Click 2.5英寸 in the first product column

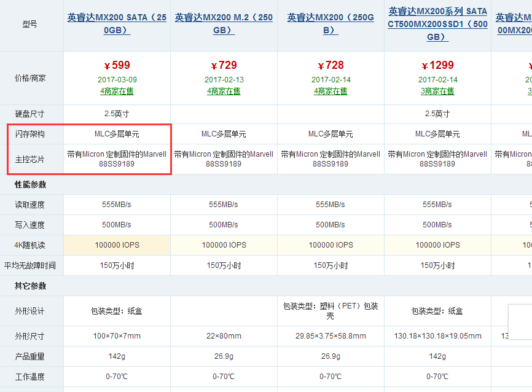[x=117, y=114]
